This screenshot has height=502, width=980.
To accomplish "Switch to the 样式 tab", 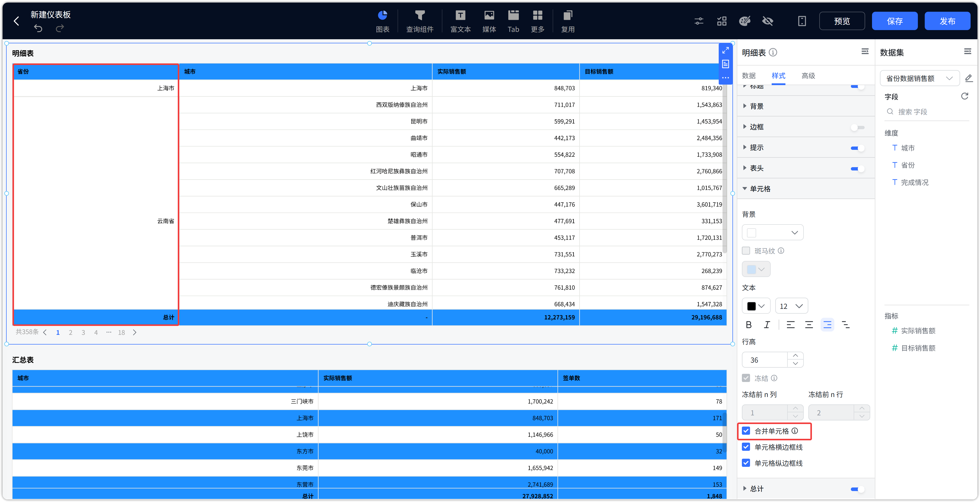I will click(x=778, y=76).
